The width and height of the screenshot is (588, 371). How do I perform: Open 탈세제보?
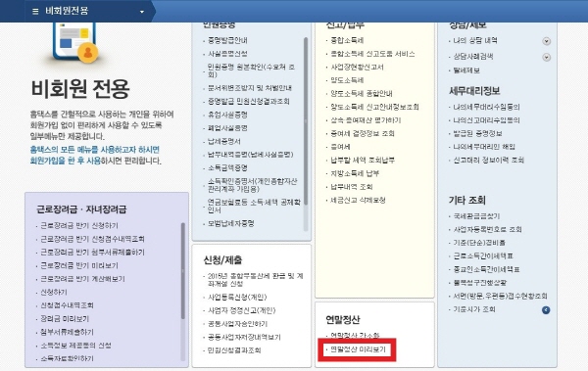click(466, 70)
